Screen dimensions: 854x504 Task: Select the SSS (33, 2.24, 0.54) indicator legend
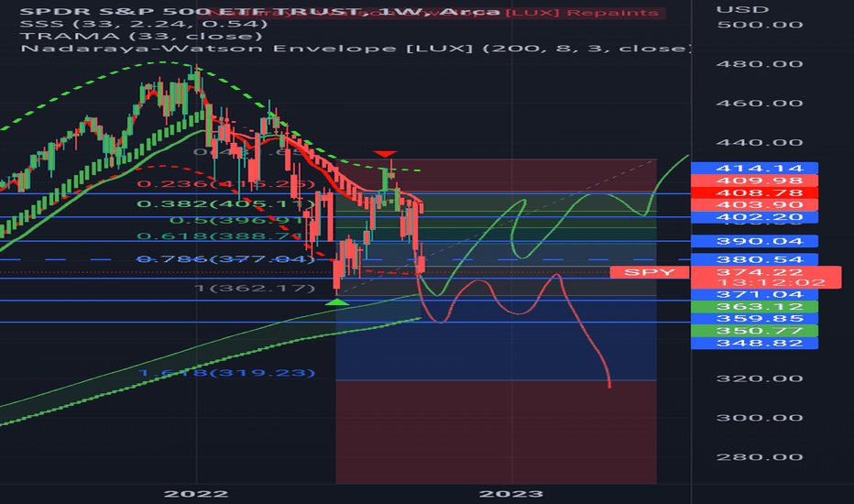[x=144, y=24]
